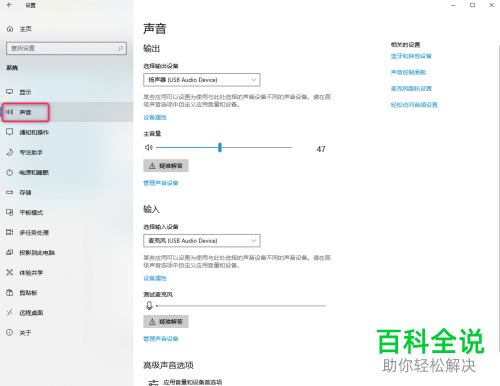Viewport: 500px width, 386px height.
Task: Go back using the arrow in the title bar
Action: tap(9, 5)
